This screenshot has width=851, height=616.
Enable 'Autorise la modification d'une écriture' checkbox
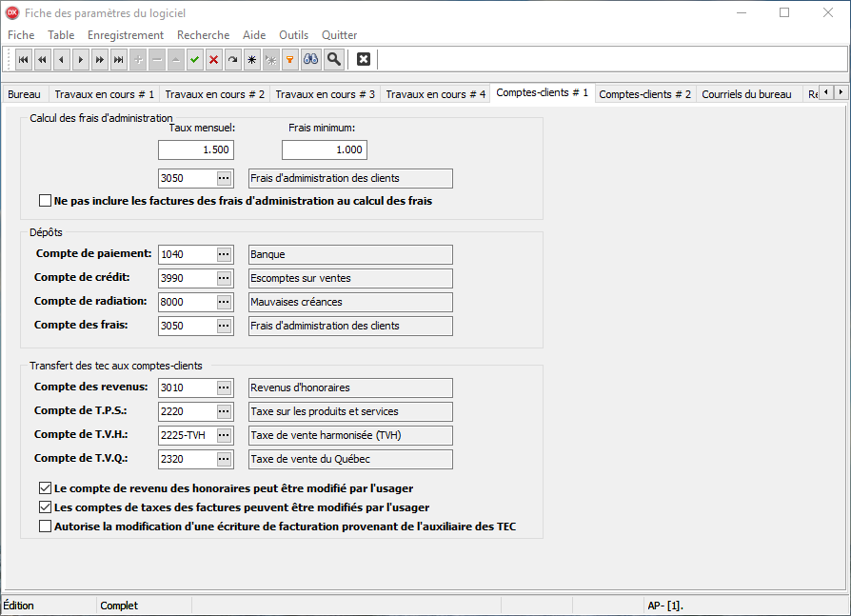45,527
